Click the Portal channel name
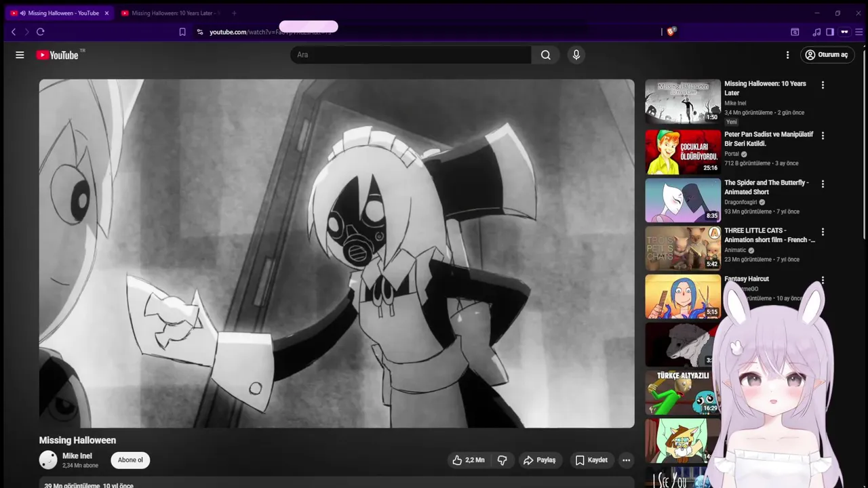 732,154
